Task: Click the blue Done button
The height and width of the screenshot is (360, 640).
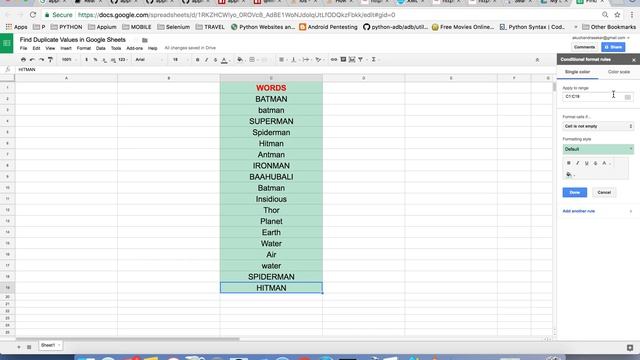Action: click(x=575, y=192)
